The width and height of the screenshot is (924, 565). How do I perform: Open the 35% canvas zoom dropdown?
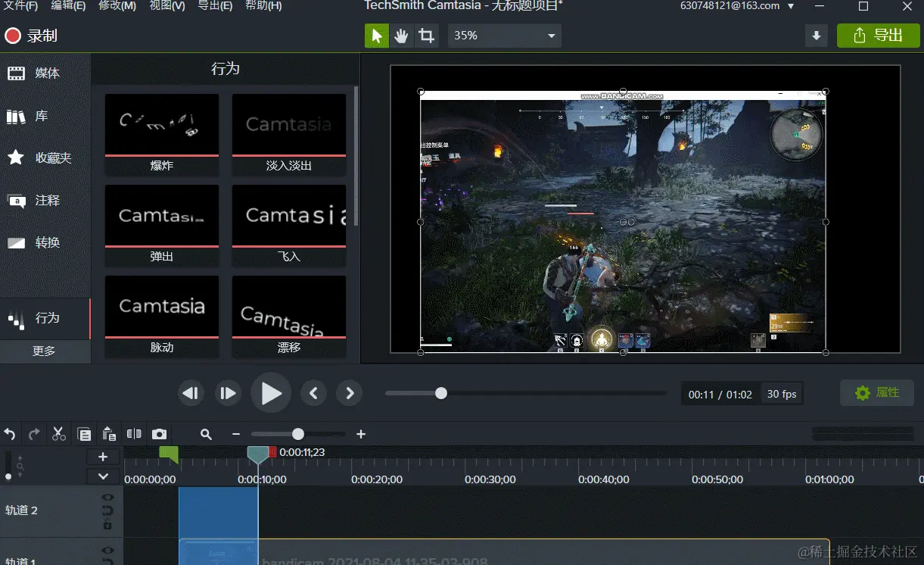(505, 36)
